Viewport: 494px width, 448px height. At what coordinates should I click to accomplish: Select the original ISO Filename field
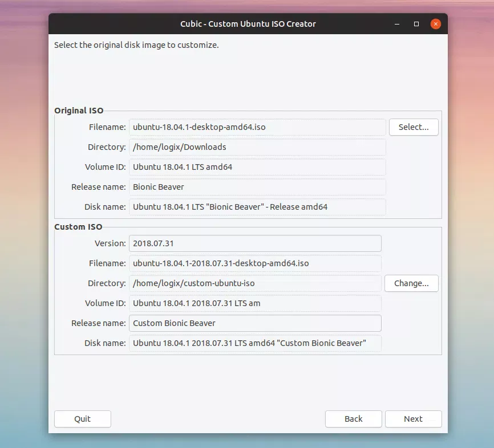click(x=257, y=127)
